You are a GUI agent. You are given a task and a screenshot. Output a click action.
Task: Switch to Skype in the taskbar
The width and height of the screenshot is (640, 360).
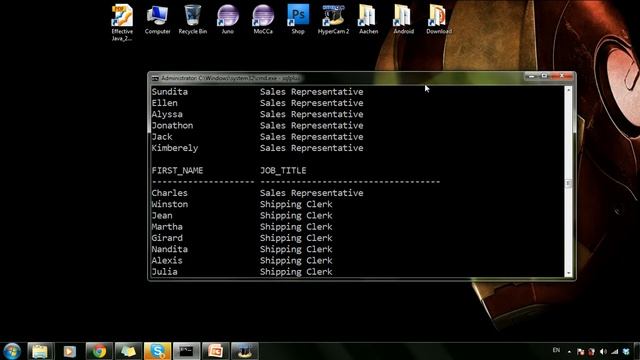[158, 351]
